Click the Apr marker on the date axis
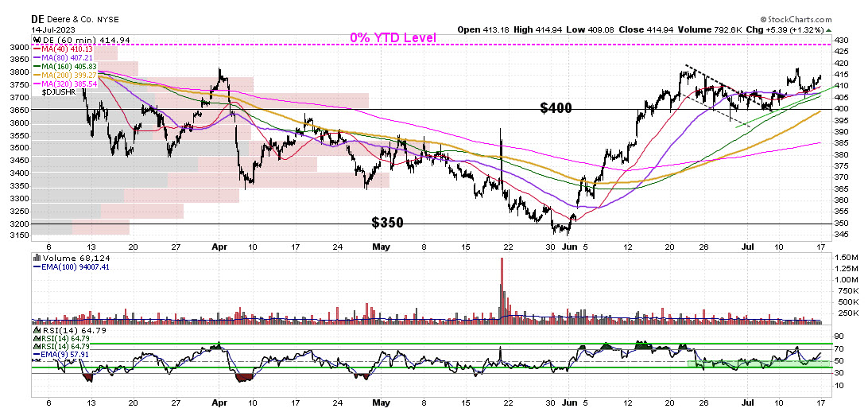The image size is (868, 420). [219, 247]
